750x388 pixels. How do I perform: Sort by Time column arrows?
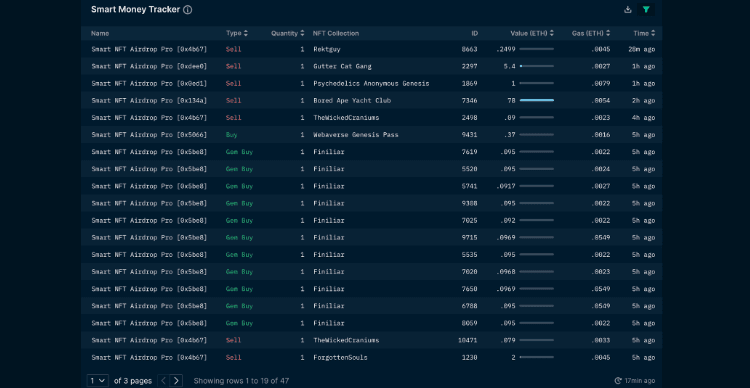[653, 33]
